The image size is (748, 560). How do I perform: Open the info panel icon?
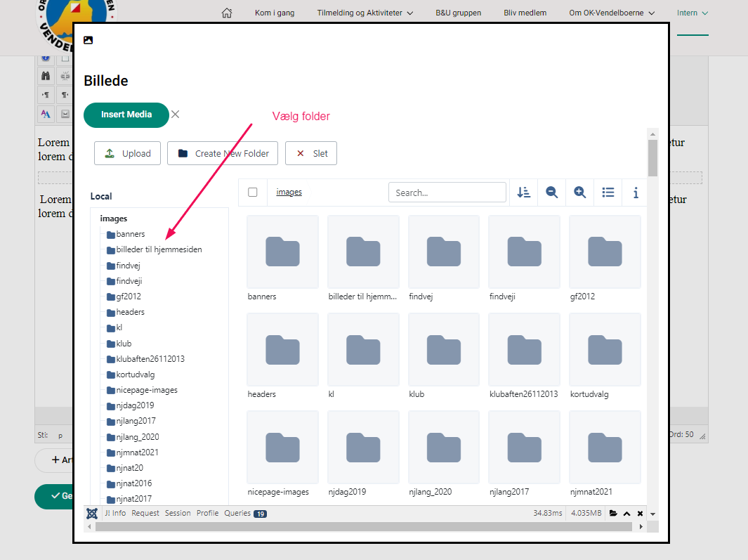coord(636,193)
